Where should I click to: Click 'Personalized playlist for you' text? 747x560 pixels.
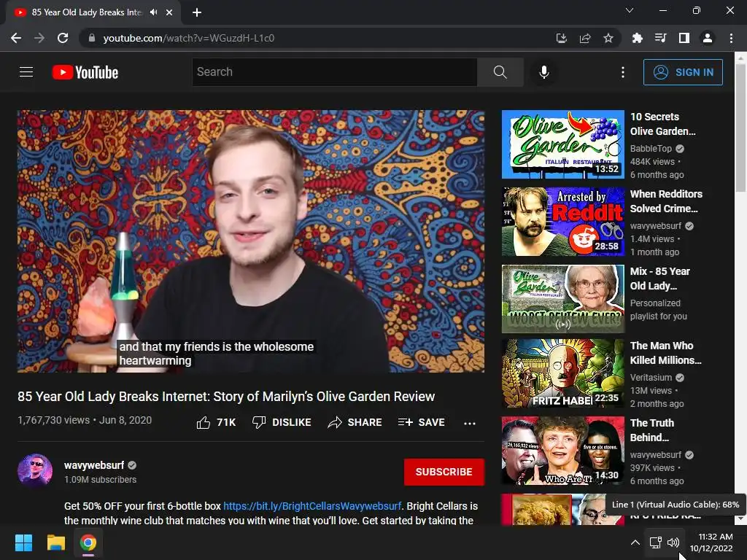(x=659, y=309)
